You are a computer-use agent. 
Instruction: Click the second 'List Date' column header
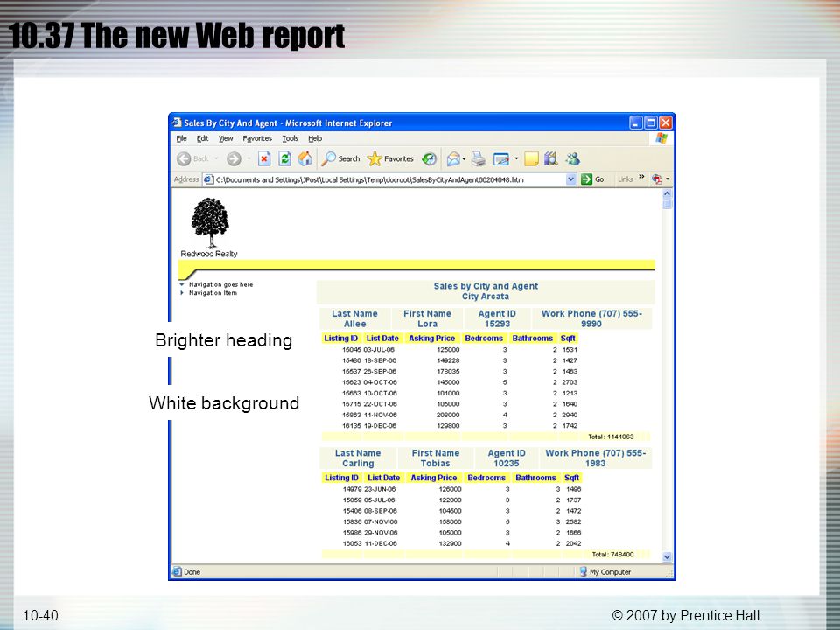[x=383, y=478]
